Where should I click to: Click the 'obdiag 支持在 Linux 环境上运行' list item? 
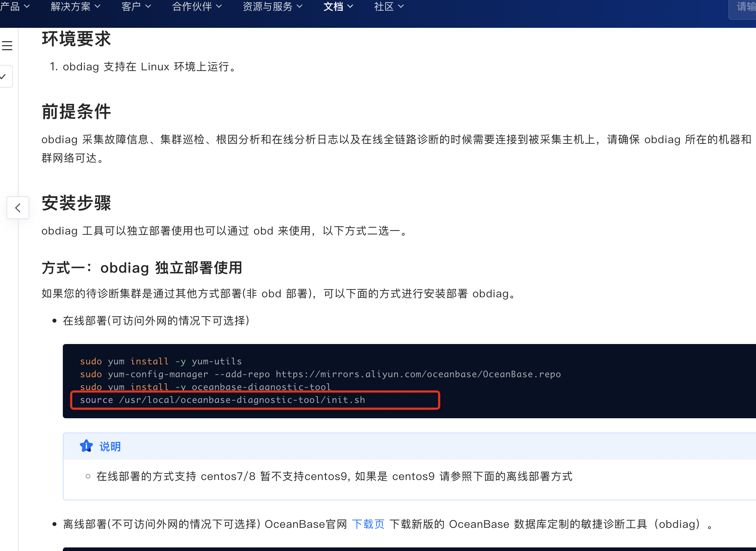150,66
